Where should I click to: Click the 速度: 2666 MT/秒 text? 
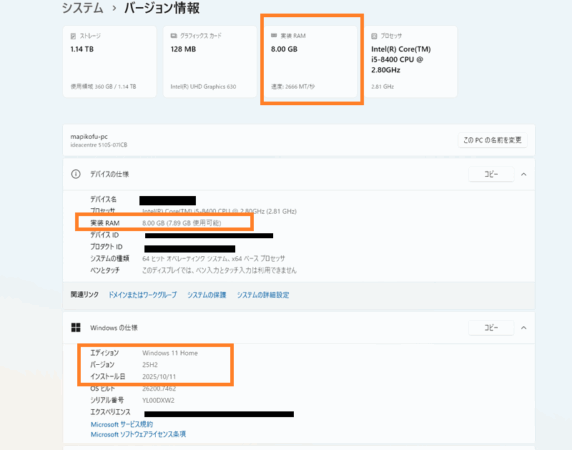293,87
